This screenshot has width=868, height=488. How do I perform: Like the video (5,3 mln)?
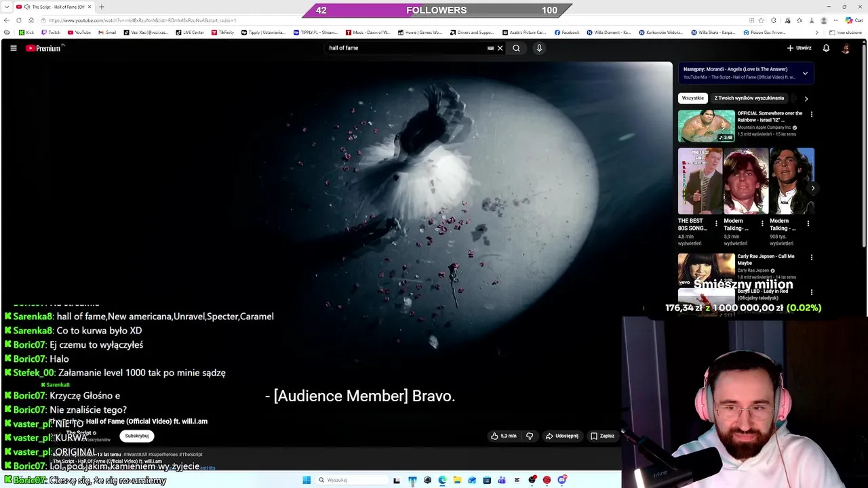pos(503,436)
